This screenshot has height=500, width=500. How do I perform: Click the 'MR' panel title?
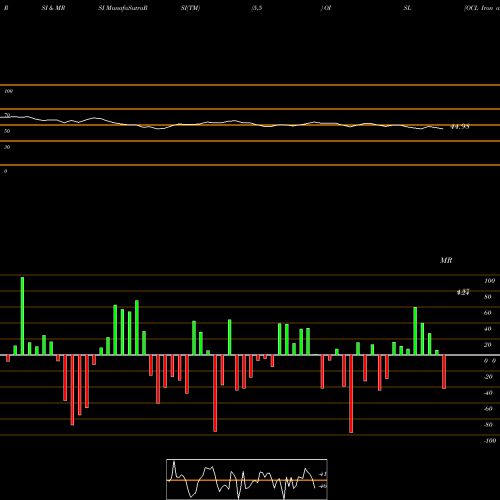(x=446, y=260)
